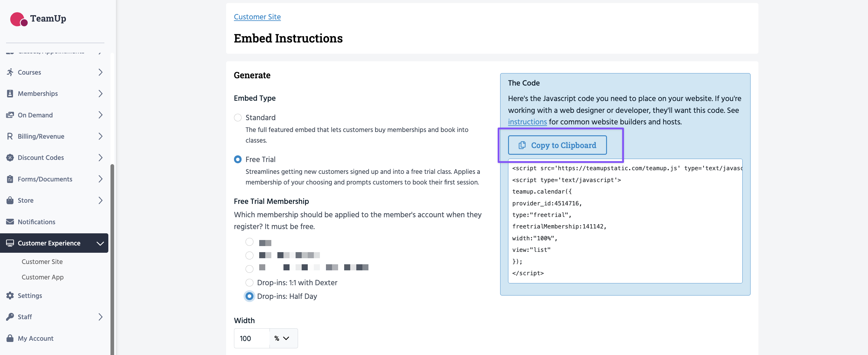This screenshot has height=355, width=868.
Task: Click the Discount Codes badge icon
Action: (x=10, y=158)
